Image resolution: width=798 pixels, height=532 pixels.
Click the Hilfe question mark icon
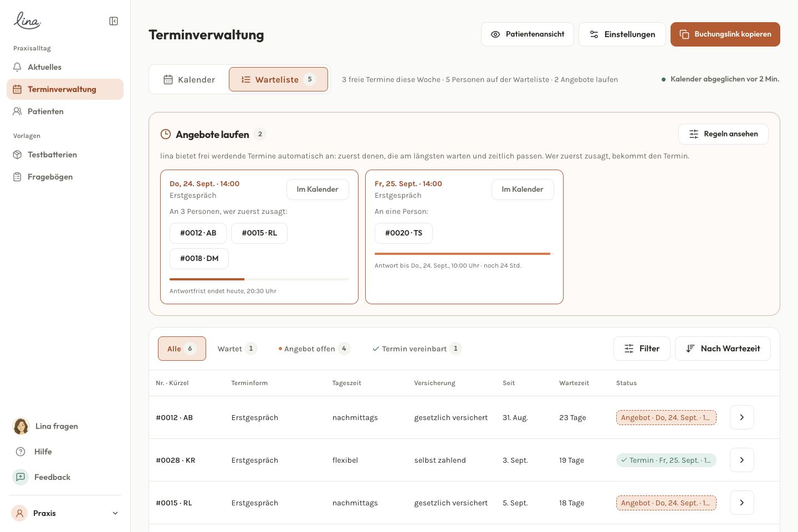pos(21,452)
